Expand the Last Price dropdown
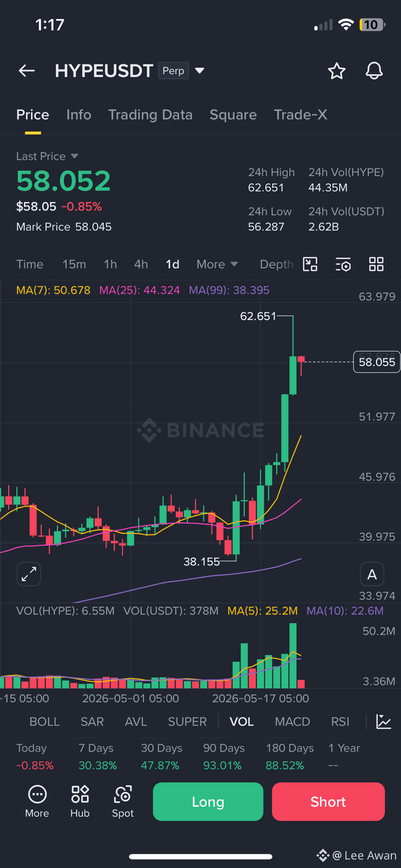Viewport: 401px width, 868px height. click(x=75, y=156)
